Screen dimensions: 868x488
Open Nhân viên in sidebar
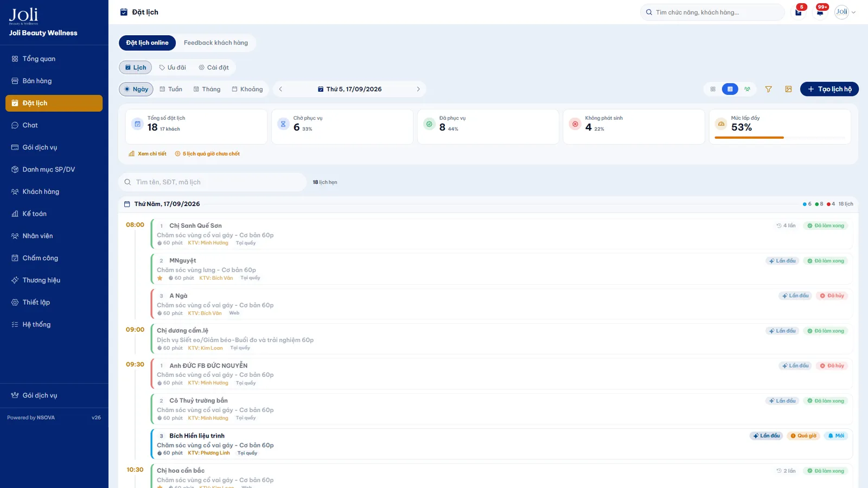54,236
